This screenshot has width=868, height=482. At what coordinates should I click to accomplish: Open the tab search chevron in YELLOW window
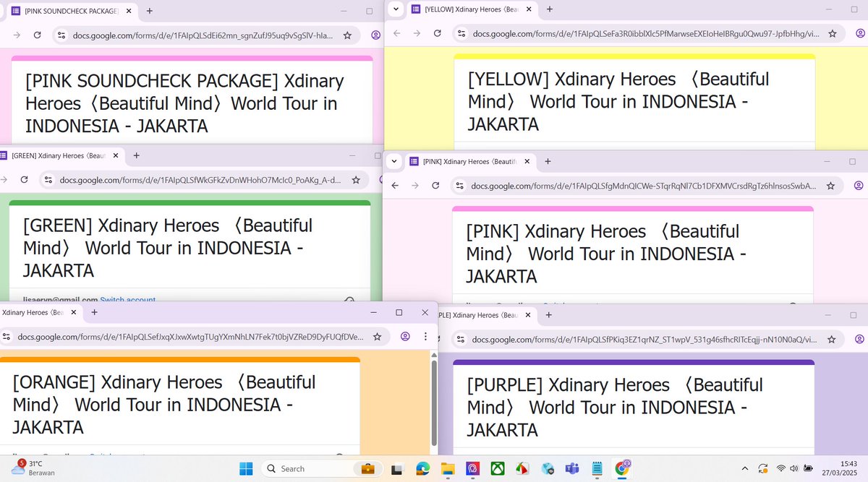394,9
